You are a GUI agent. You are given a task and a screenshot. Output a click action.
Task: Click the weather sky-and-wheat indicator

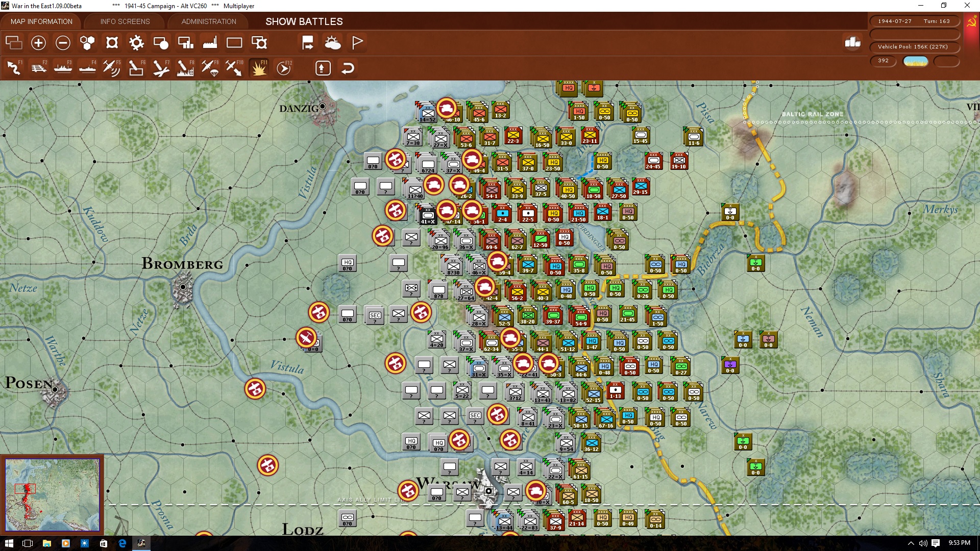pyautogui.click(x=916, y=61)
